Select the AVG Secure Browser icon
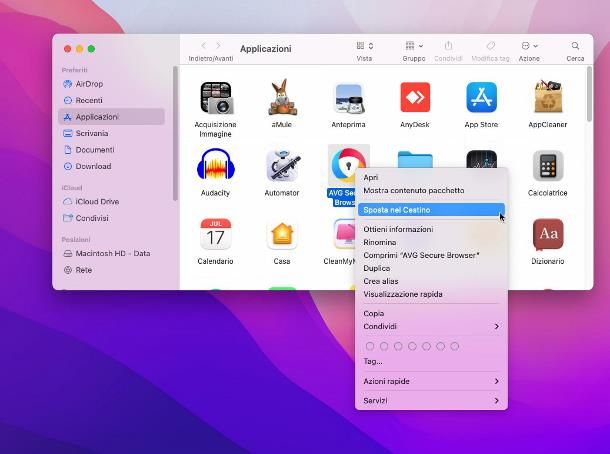This screenshot has width=610, height=454. (347, 163)
